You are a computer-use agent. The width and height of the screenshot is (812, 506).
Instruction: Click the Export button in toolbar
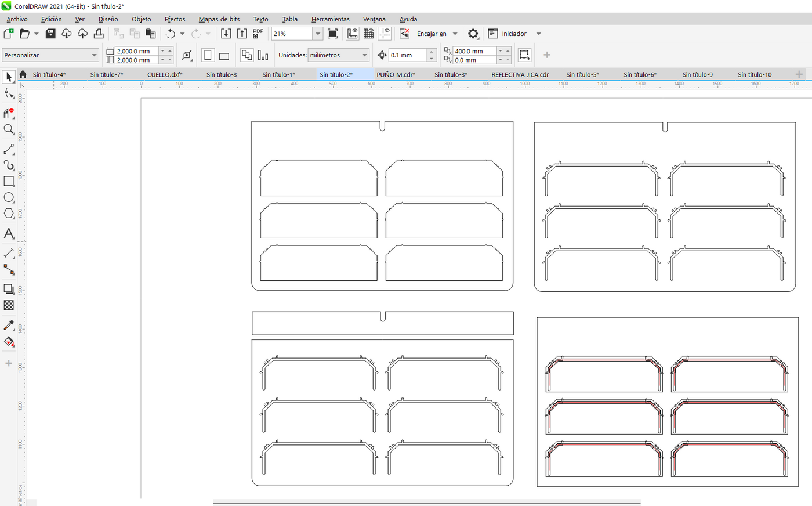[242, 34]
